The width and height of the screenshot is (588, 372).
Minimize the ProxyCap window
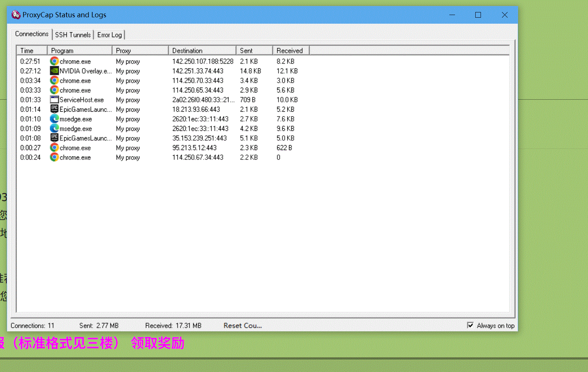pos(452,15)
